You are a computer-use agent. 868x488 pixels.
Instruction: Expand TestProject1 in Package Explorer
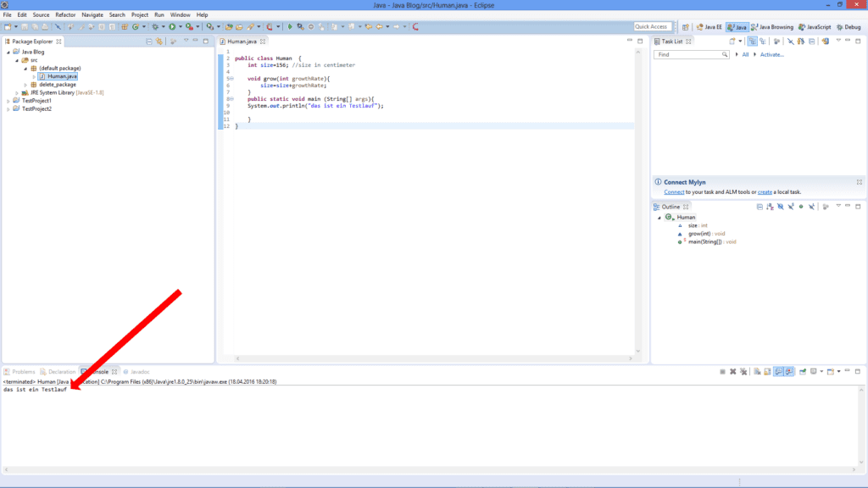(x=8, y=99)
